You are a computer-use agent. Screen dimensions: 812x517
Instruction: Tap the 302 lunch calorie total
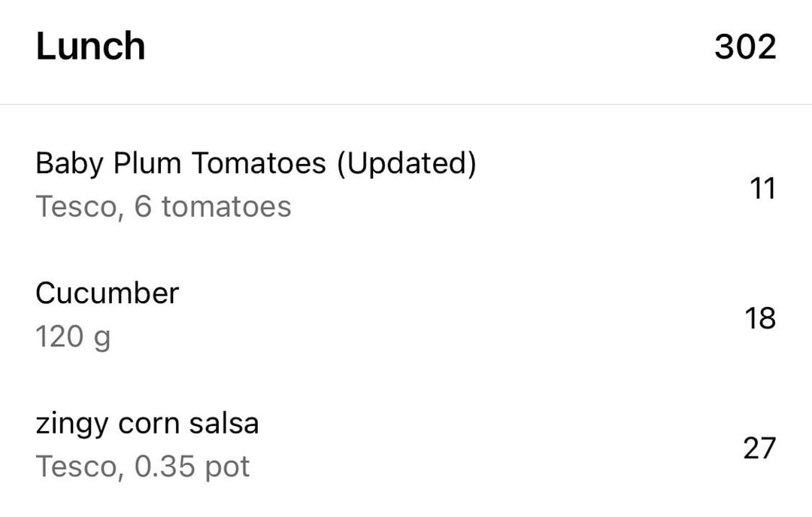pyautogui.click(x=745, y=47)
